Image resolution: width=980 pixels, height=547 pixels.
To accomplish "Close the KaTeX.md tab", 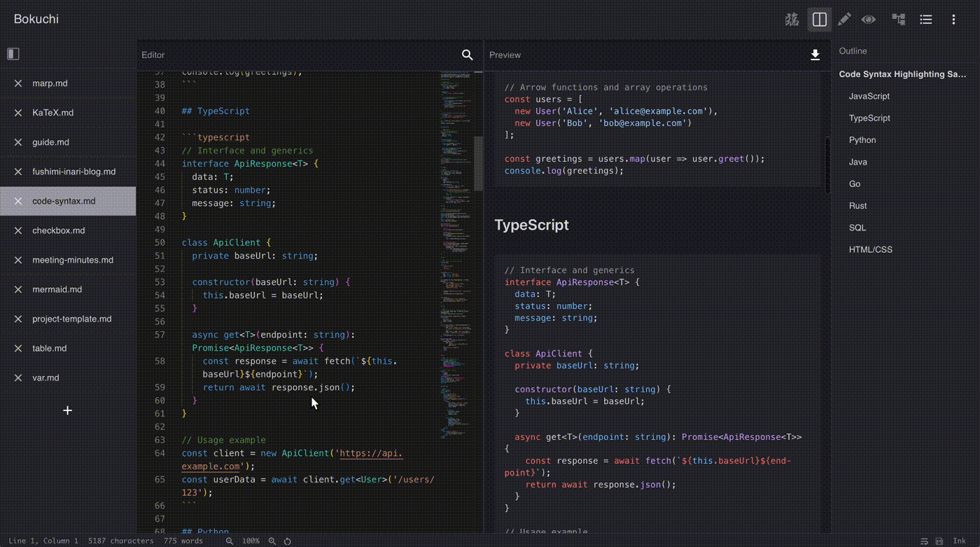I will [x=18, y=113].
